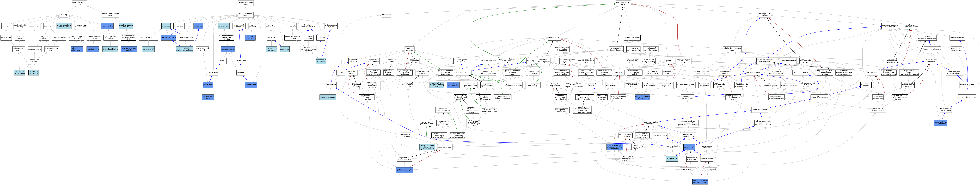Click the blue 'protein binding' node
This screenshot has width=980, height=185.
click(x=107, y=26)
